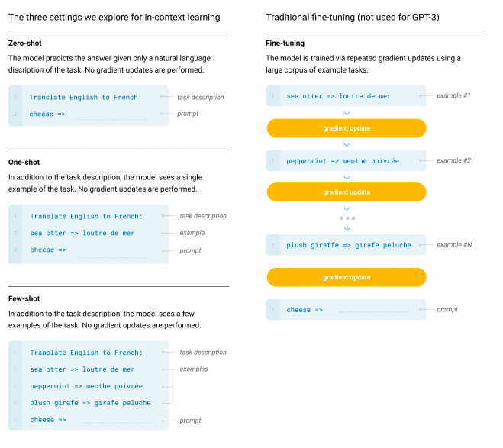
Task: Click the arrow pointing from Zero-shot task description label
Action: (167, 98)
